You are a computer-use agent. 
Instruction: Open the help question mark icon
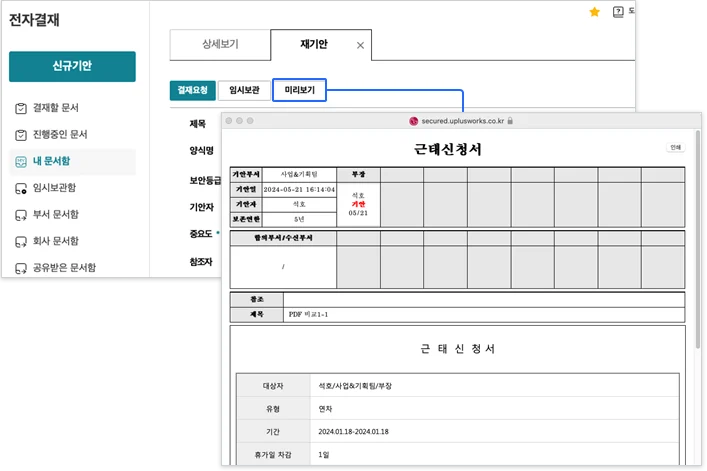click(x=619, y=12)
